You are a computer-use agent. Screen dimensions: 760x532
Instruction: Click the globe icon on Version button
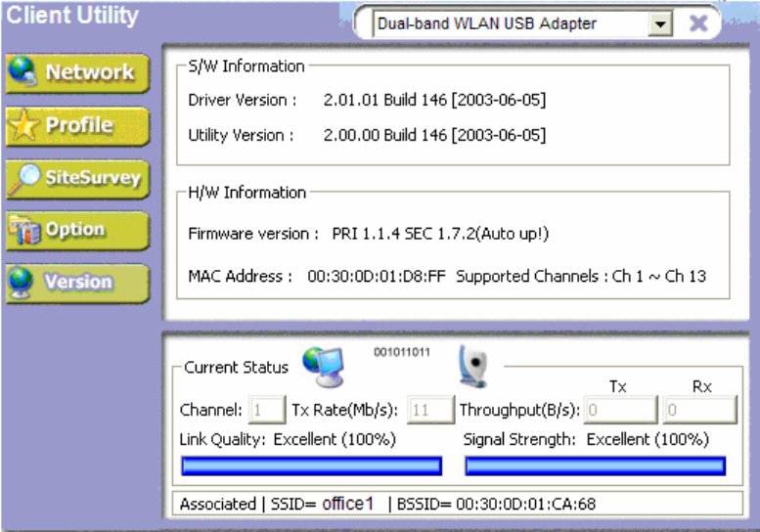[x=21, y=283]
